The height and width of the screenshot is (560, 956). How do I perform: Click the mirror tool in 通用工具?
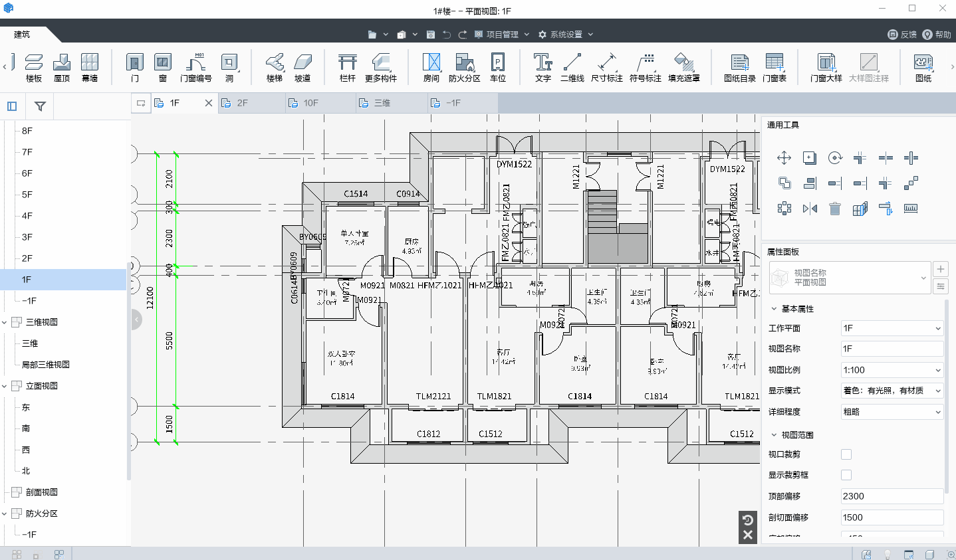click(x=810, y=209)
